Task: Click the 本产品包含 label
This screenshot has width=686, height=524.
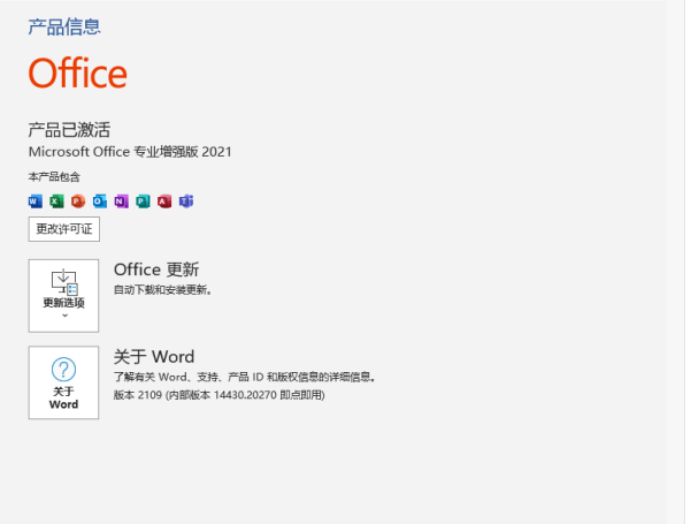Action: (x=54, y=177)
